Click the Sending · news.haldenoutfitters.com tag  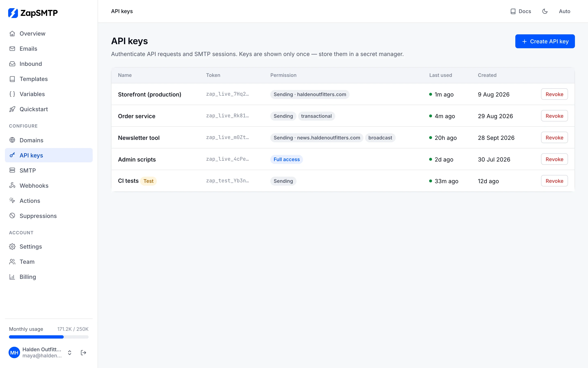pyautogui.click(x=317, y=138)
